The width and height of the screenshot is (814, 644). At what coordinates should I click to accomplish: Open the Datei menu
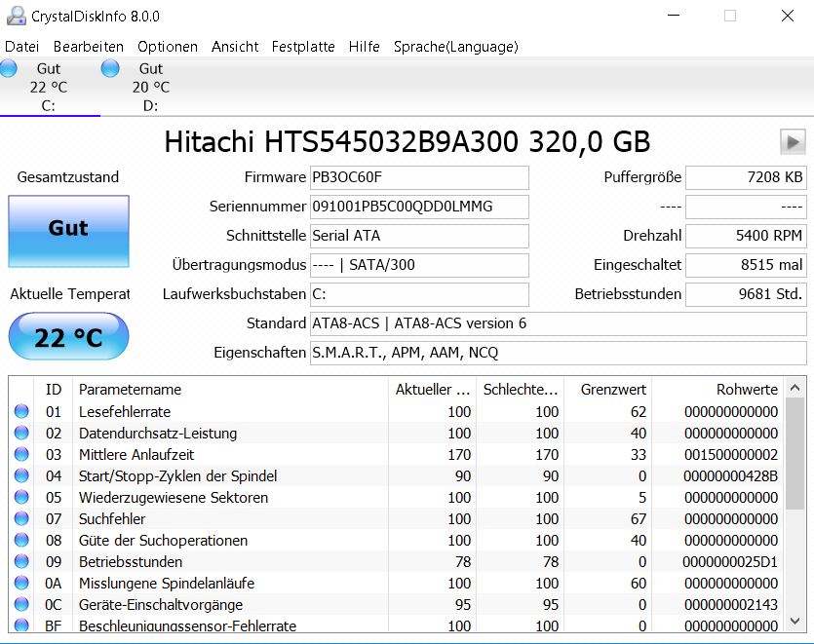pyautogui.click(x=21, y=47)
